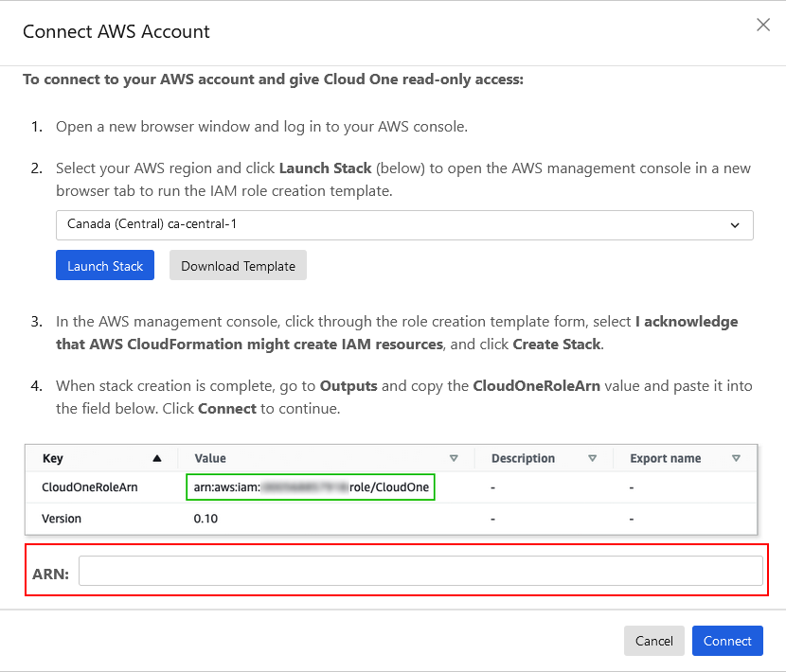Click the Cancel button
This screenshot has height=672, width=786.
[x=654, y=641]
